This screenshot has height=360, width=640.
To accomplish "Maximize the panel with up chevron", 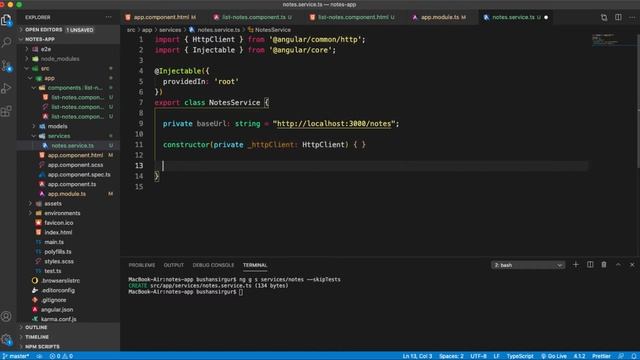I will (618, 265).
